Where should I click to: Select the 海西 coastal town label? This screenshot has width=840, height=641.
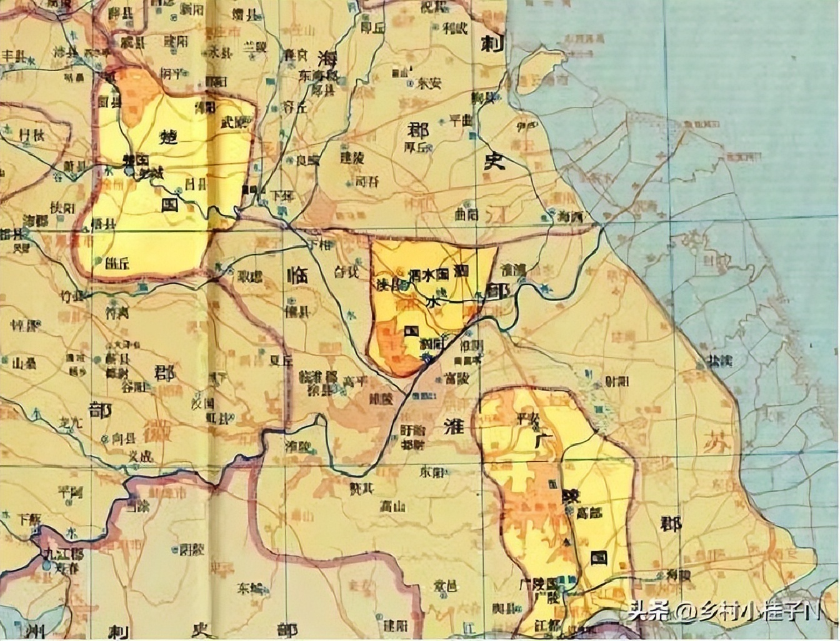pyautogui.click(x=569, y=217)
